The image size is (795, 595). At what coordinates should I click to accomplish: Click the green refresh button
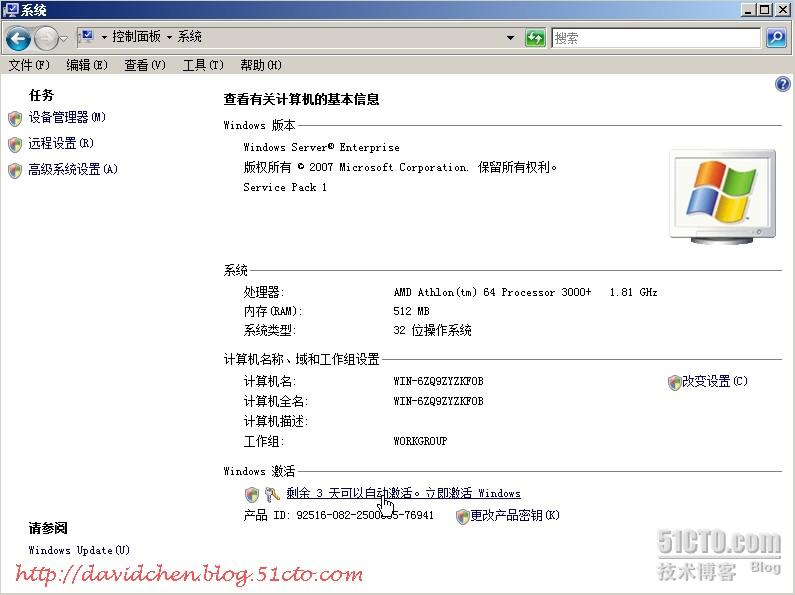point(535,38)
